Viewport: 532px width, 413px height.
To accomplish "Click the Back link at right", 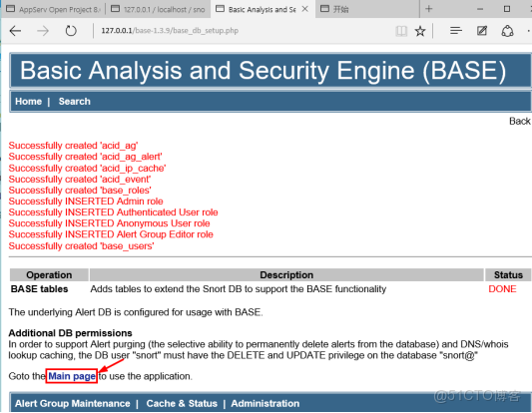I will tap(519, 121).
